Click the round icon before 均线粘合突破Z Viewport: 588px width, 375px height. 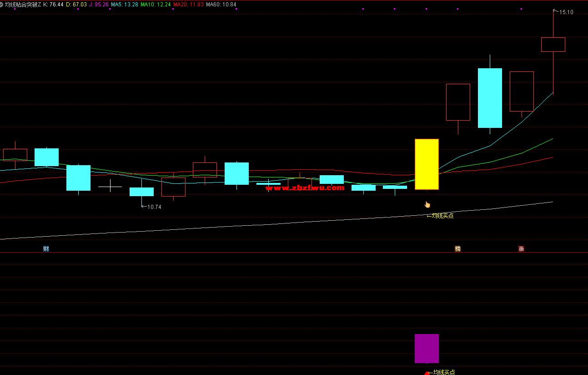tap(2, 5)
